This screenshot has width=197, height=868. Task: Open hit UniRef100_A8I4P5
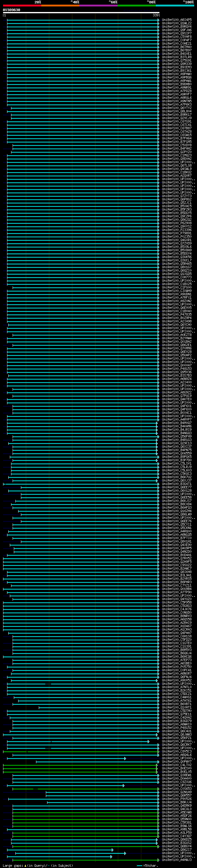tap(177, 20)
